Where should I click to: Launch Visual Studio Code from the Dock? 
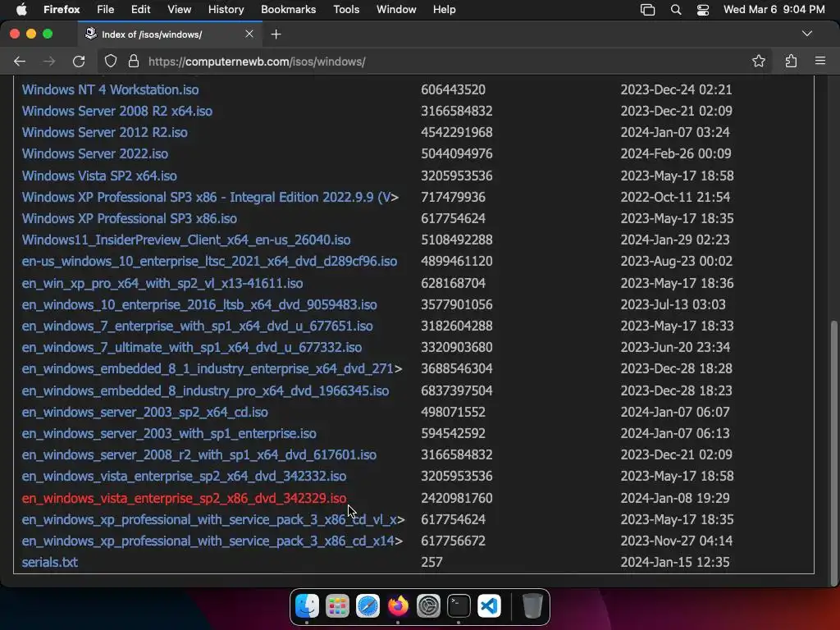[489, 606]
